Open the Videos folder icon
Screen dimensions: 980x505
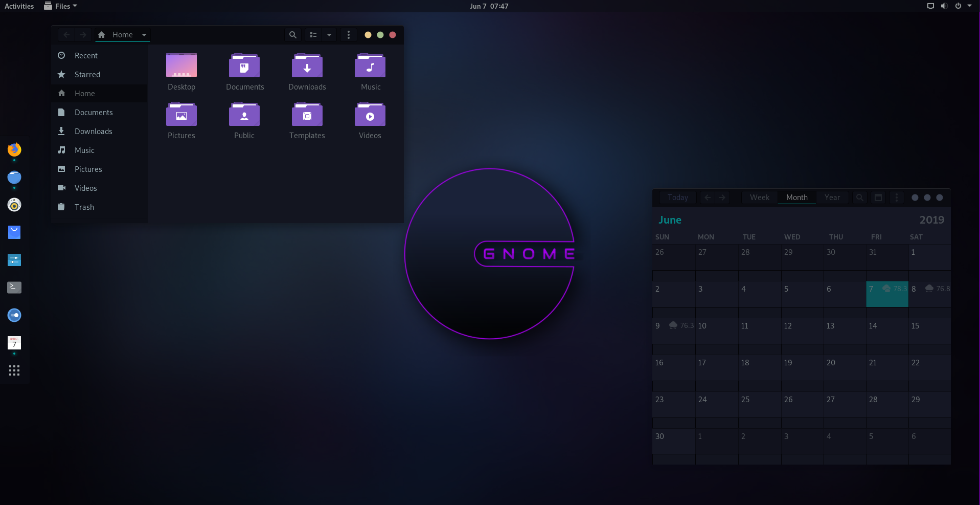click(x=370, y=115)
